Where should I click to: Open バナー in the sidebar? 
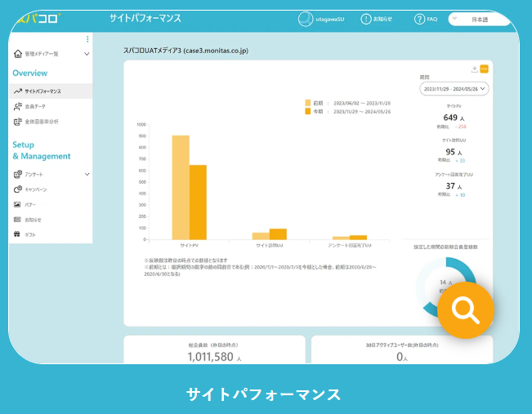point(30,204)
